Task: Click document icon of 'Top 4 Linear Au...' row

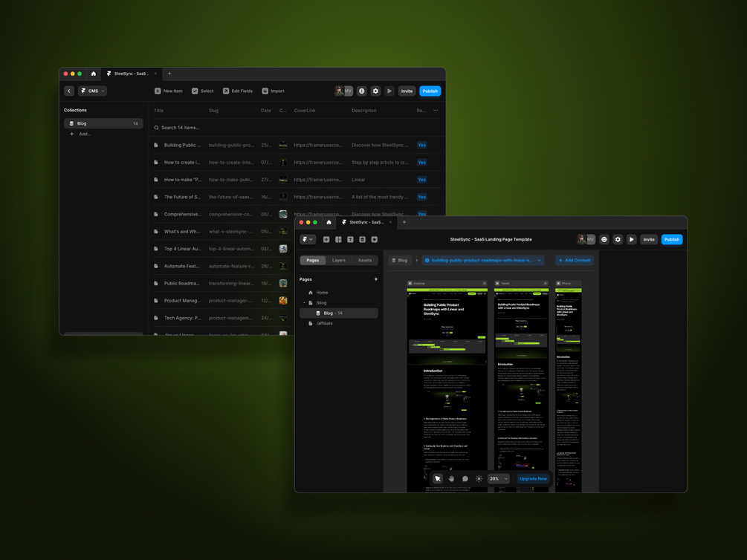Action: coord(156,249)
